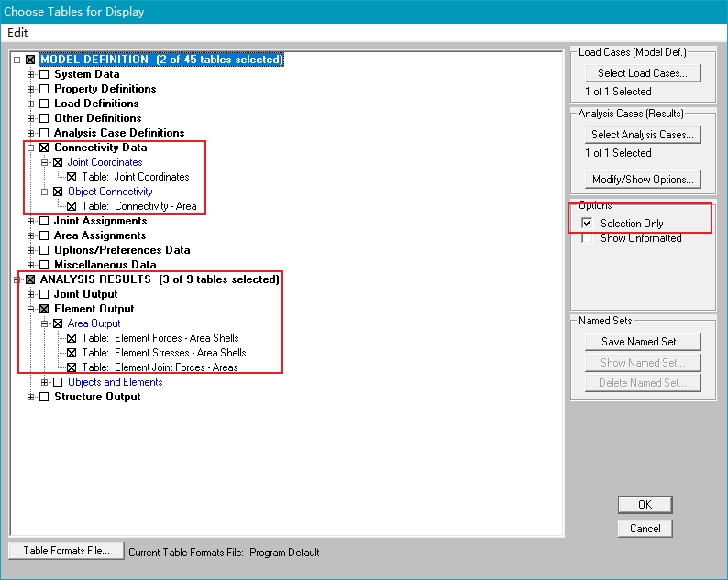This screenshot has height=580, width=728.
Task: Click Save Named Set button
Action: (643, 342)
